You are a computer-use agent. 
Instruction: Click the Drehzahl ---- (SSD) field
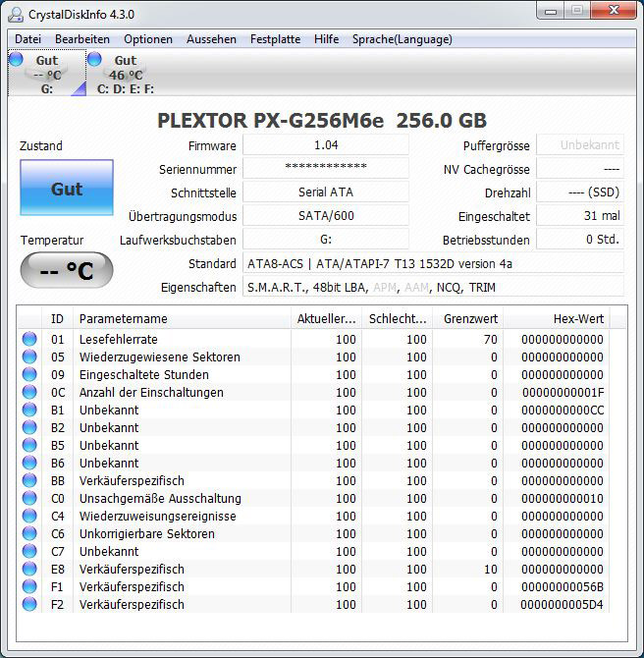(x=580, y=192)
